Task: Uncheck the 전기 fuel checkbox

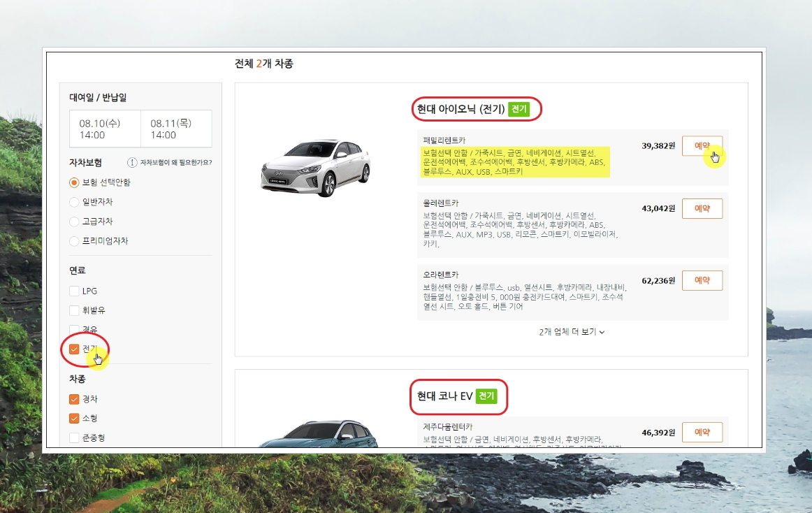Action: click(74, 349)
